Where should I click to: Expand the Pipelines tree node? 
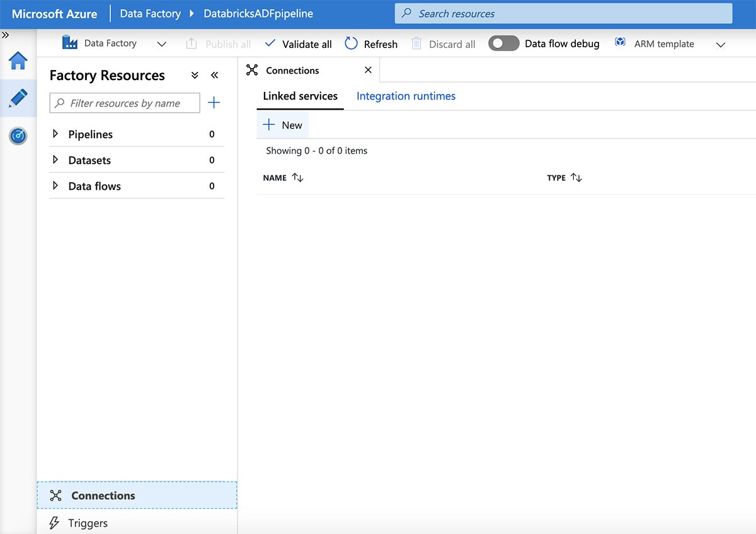coord(55,134)
